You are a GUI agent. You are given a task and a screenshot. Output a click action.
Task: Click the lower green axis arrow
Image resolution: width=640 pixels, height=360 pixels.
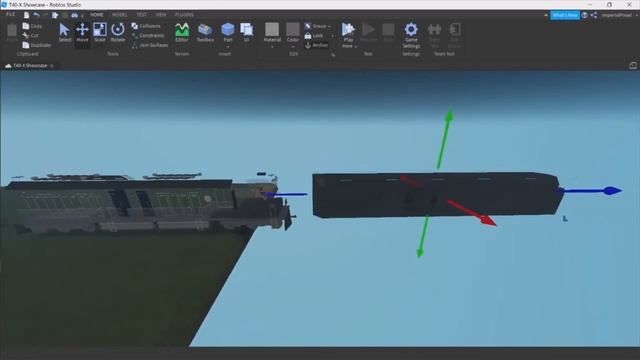[420, 252]
